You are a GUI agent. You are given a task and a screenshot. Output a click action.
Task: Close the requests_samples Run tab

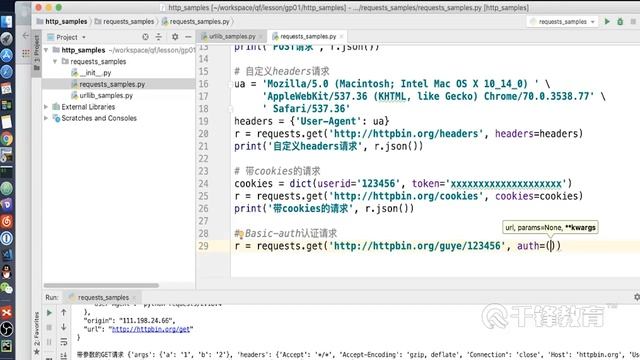coord(134,298)
